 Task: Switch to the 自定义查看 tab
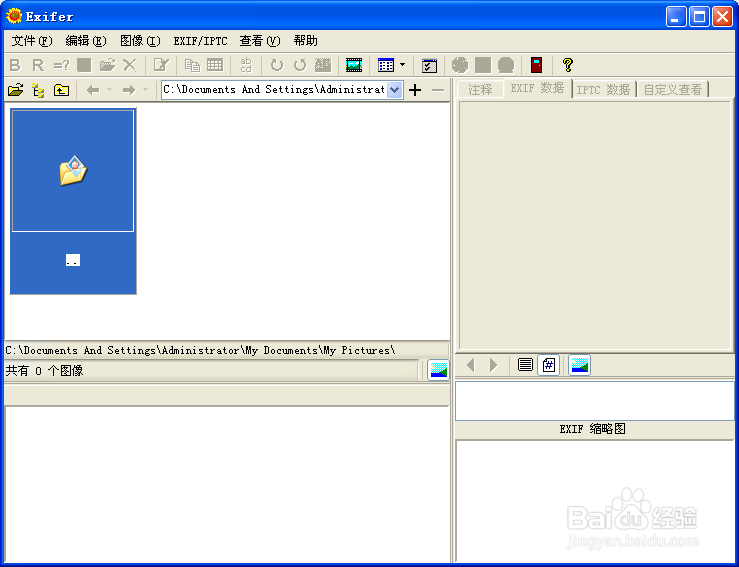tap(673, 89)
